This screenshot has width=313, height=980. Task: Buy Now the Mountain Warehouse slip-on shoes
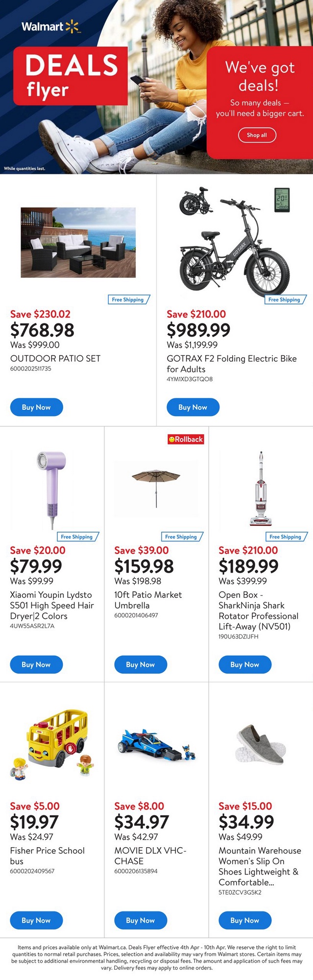tap(244, 920)
